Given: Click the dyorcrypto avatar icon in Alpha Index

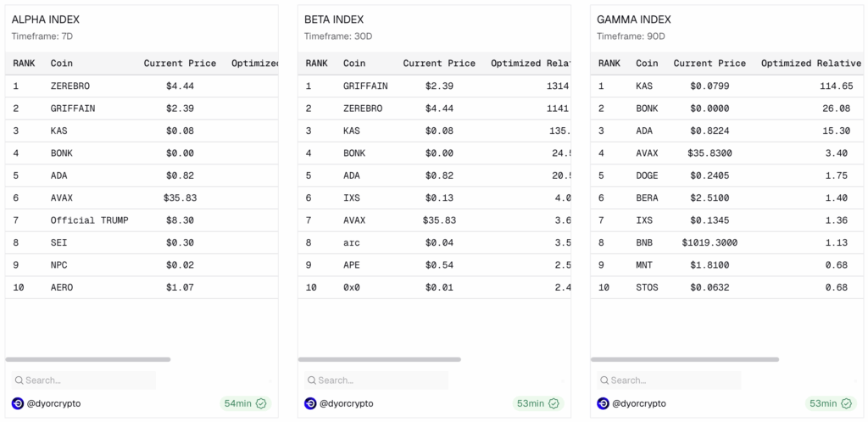Looking at the screenshot, I should point(18,403).
